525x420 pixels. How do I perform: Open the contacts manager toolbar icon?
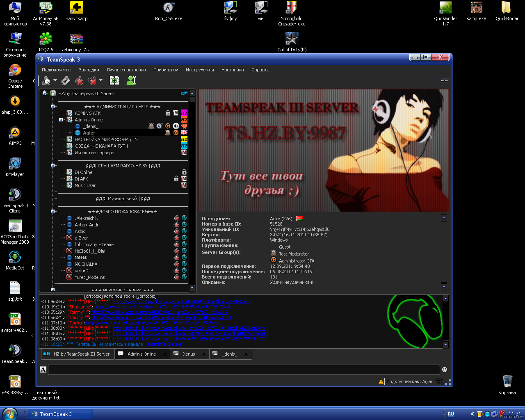pyautogui.click(x=131, y=80)
